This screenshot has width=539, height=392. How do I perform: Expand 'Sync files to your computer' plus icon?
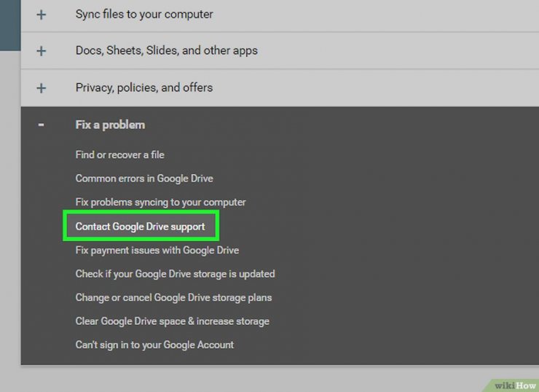click(42, 15)
